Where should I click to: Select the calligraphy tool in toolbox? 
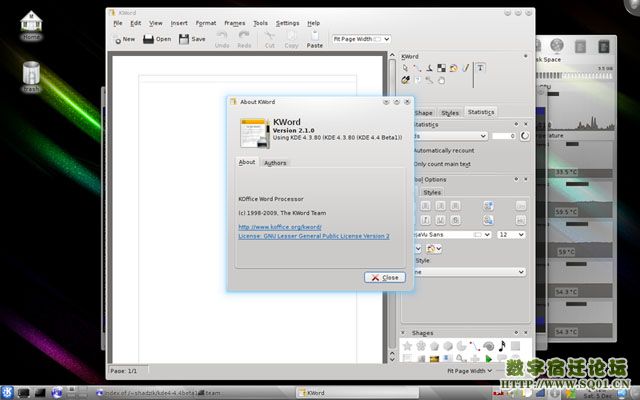coord(429,68)
